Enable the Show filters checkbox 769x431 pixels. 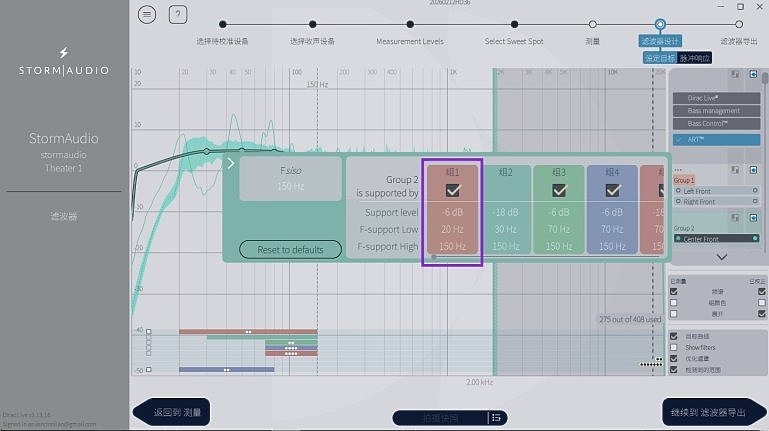674,347
